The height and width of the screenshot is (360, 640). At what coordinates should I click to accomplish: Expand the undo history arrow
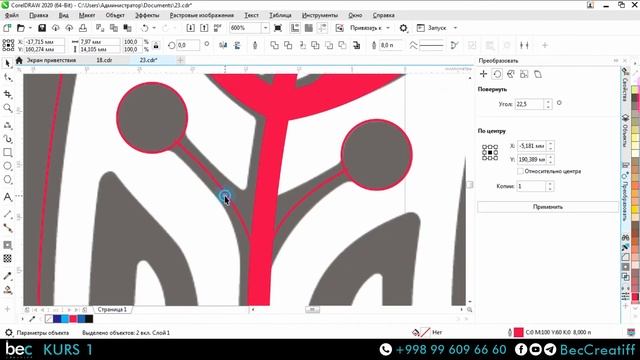click(154, 28)
